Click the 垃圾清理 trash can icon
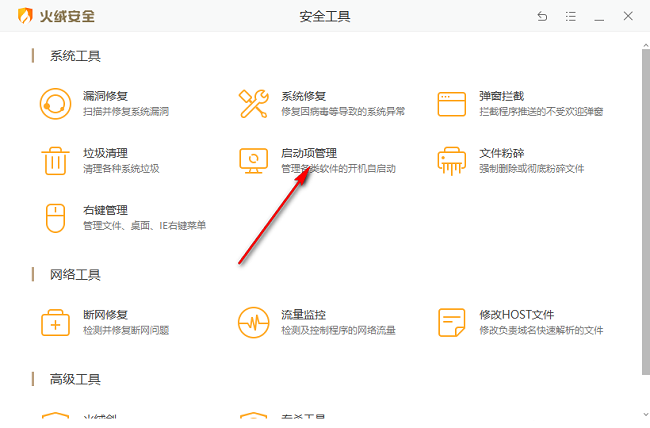The image size is (650, 428). pos(53,160)
